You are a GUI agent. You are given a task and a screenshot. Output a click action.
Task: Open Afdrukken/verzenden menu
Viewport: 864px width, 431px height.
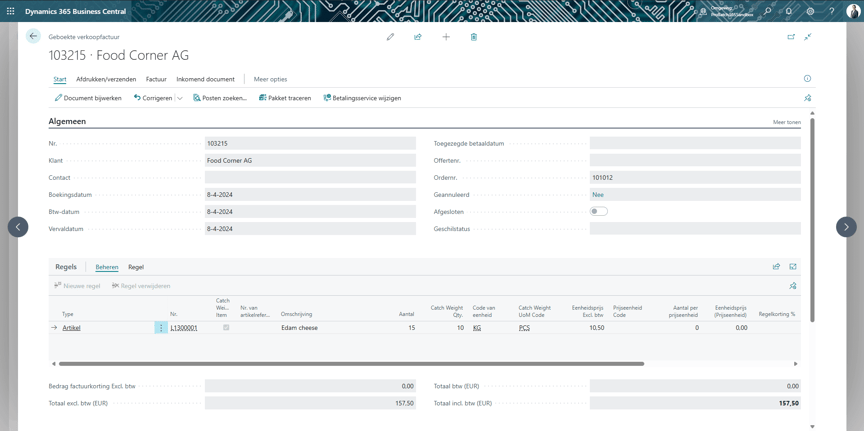pos(106,79)
